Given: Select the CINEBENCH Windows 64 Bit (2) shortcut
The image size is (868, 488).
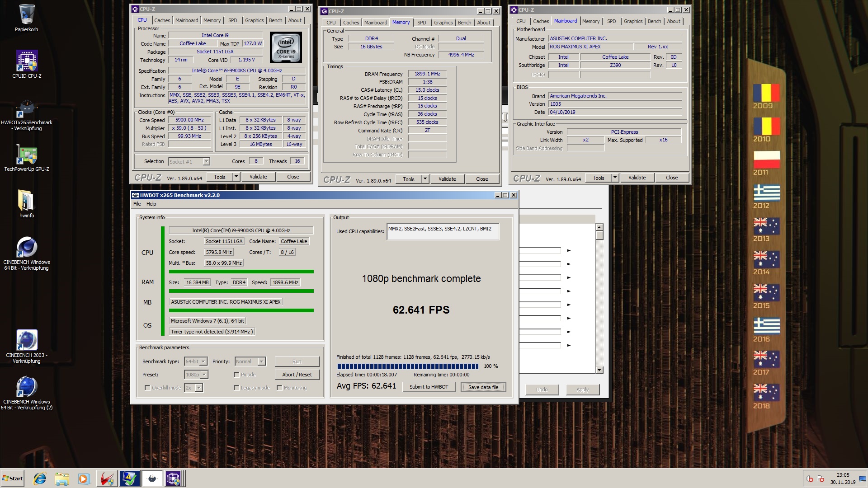Looking at the screenshot, I should (27, 393).
